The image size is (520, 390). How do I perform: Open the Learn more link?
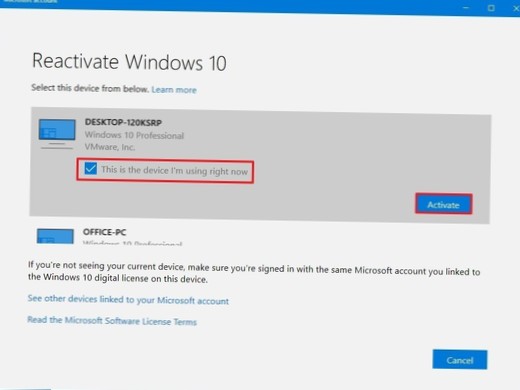tap(174, 90)
